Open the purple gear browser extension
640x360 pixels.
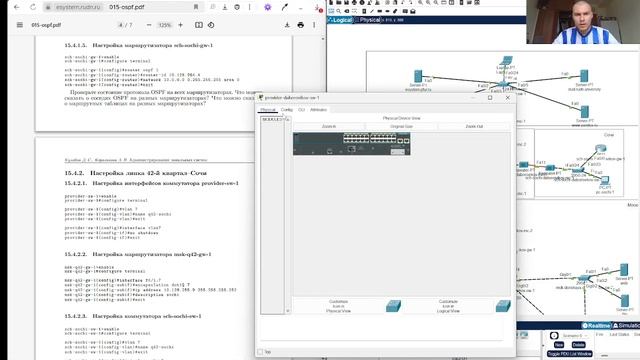click(x=268, y=7)
